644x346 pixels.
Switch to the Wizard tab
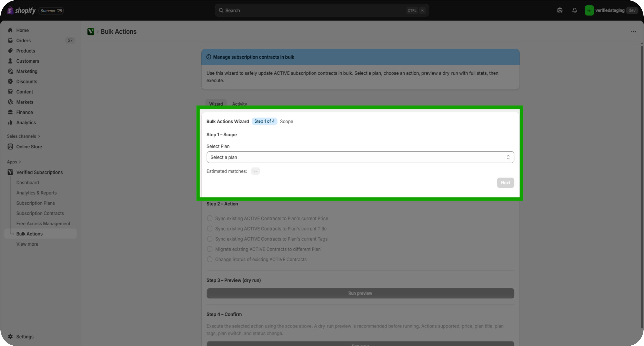click(x=216, y=104)
